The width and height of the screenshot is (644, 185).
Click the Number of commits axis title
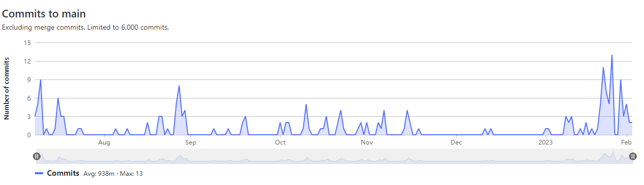tap(7, 88)
